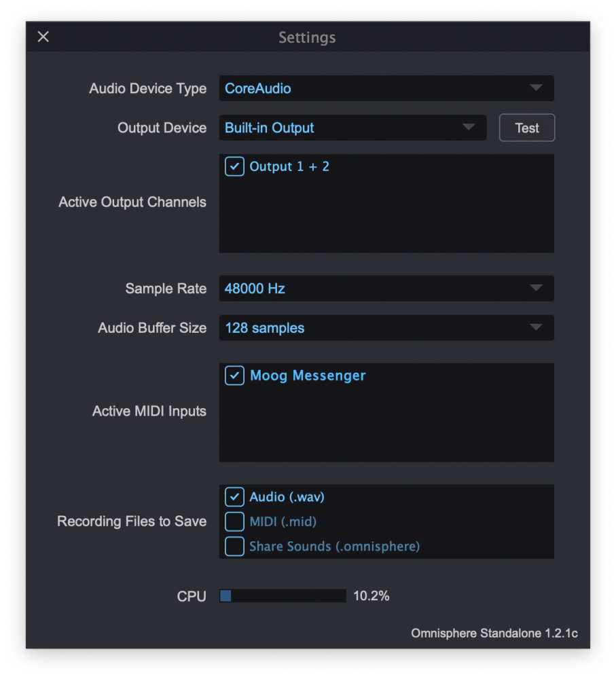The height and width of the screenshot is (679, 616).
Task: Click the Output Device dropdown arrow
Action: click(468, 128)
